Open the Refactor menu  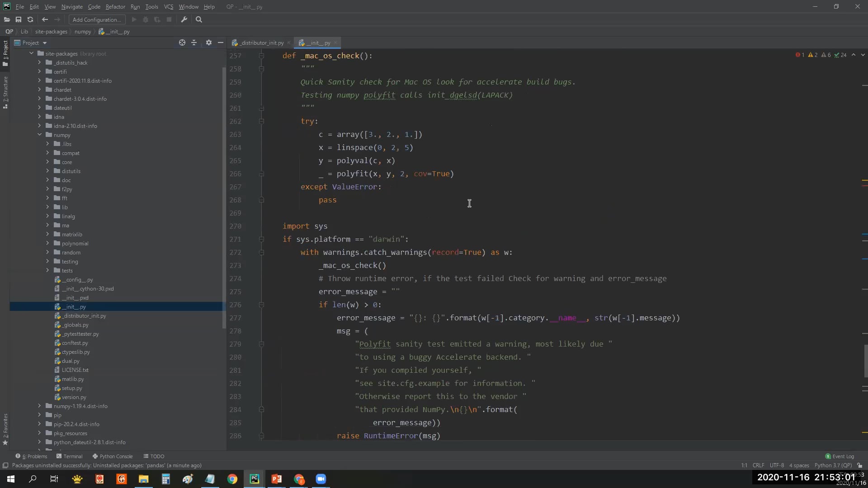[115, 7]
